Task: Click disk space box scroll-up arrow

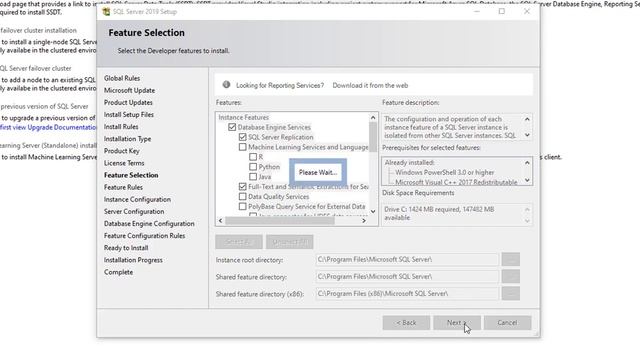Action: click(527, 209)
